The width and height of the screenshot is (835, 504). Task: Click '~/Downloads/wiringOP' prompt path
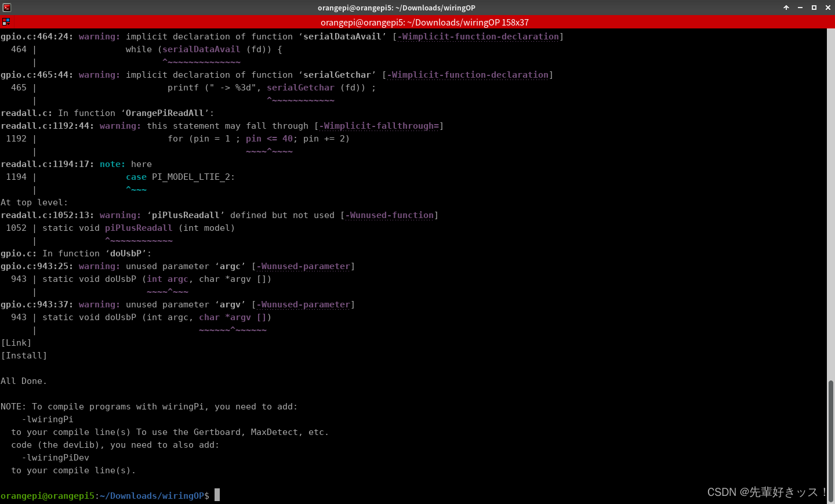pos(152,496)
